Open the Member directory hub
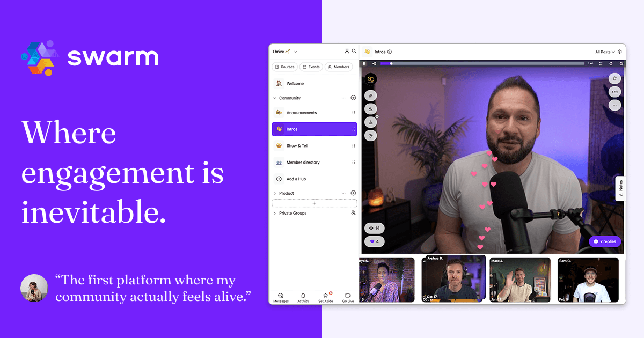Viewport: 644px width, 338px height. coord(314,162)
